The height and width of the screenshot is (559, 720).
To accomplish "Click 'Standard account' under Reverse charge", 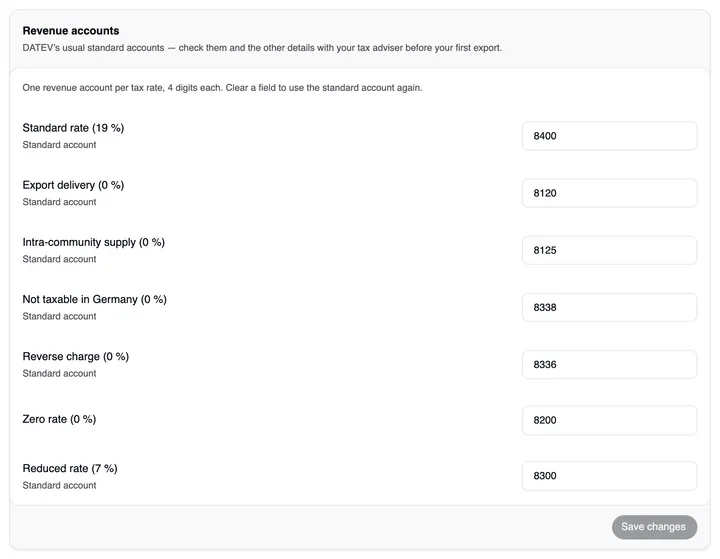I will [59, 373].
